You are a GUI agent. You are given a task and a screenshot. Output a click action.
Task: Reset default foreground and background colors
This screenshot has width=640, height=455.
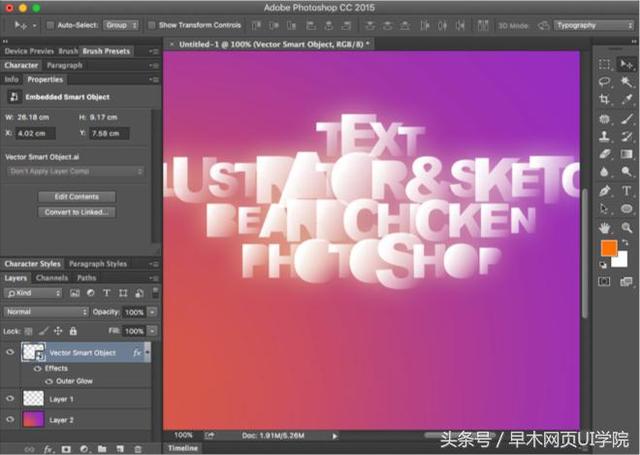(x=603, y=265)
